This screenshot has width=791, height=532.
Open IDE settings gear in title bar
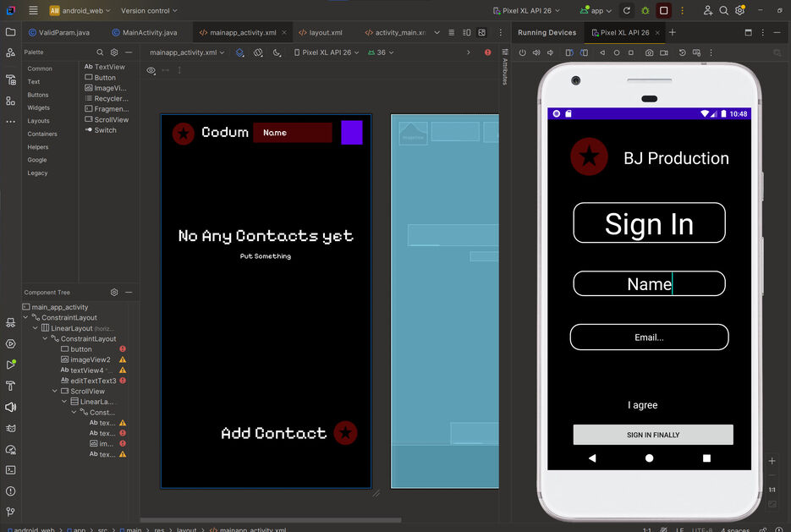click(740, 11)
